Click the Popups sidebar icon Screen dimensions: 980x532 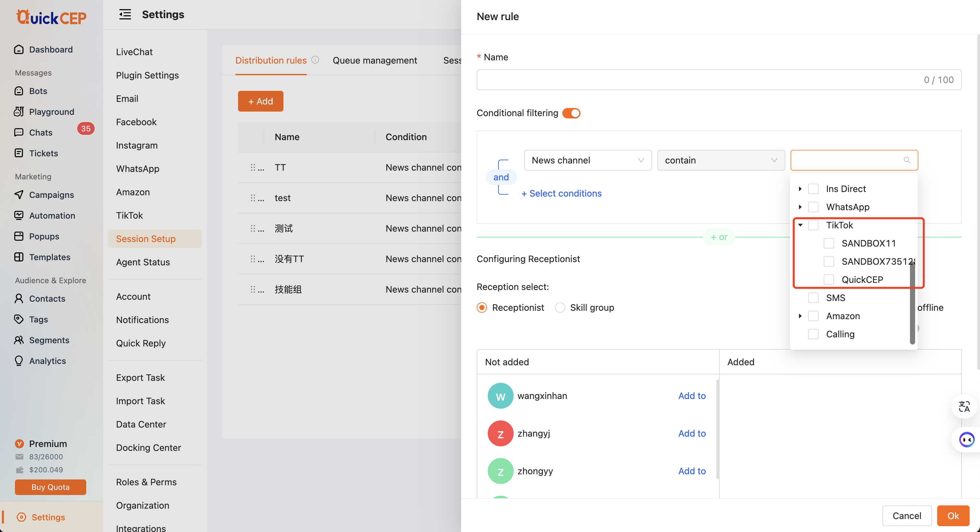pos(18,236)
